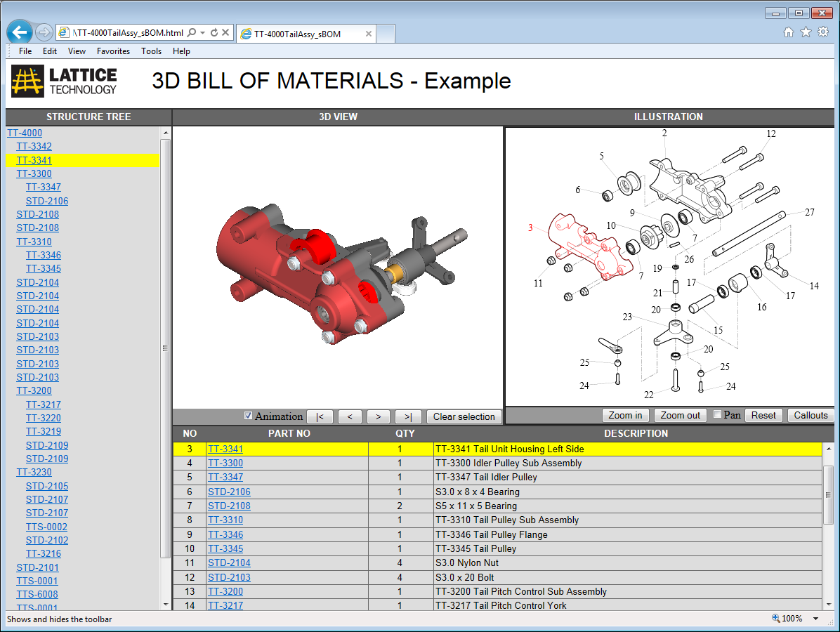Select STD-2101 in the structure tree
The height and width of the screenshot is (632, 840).
click(x=37, y=567)
